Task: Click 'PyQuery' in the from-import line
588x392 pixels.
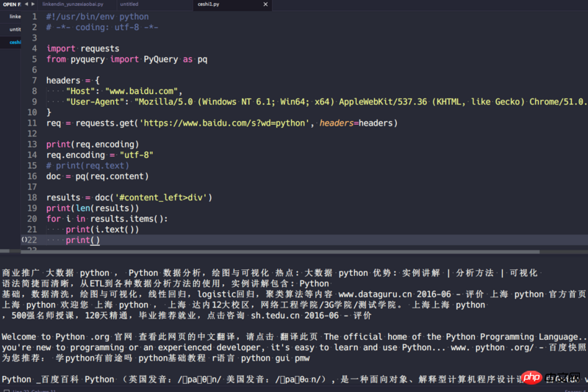Action: (161, 59)
